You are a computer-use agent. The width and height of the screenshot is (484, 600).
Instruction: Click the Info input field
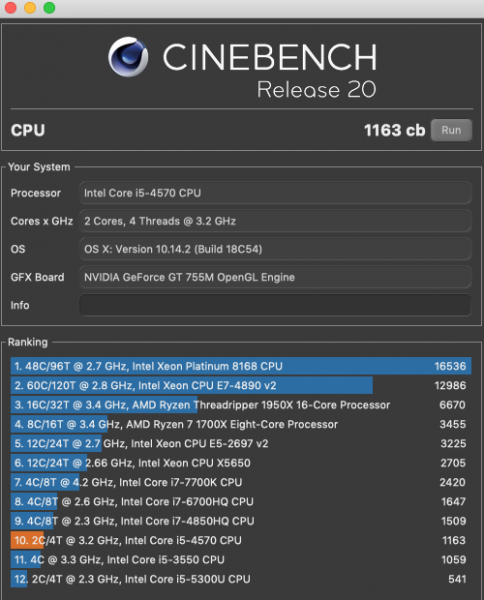pyautogui.click(x=275, y=305)
